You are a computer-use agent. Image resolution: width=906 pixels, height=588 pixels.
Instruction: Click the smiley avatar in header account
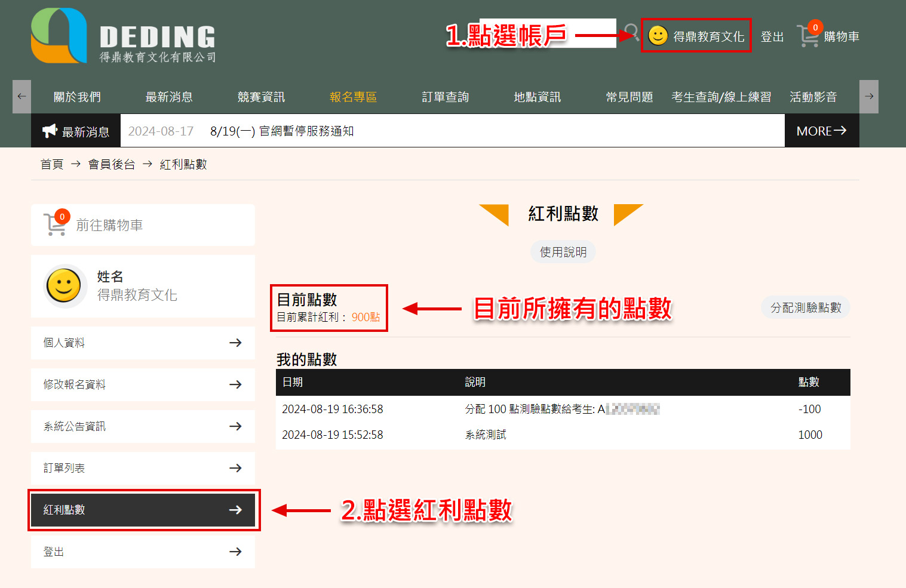658,36
